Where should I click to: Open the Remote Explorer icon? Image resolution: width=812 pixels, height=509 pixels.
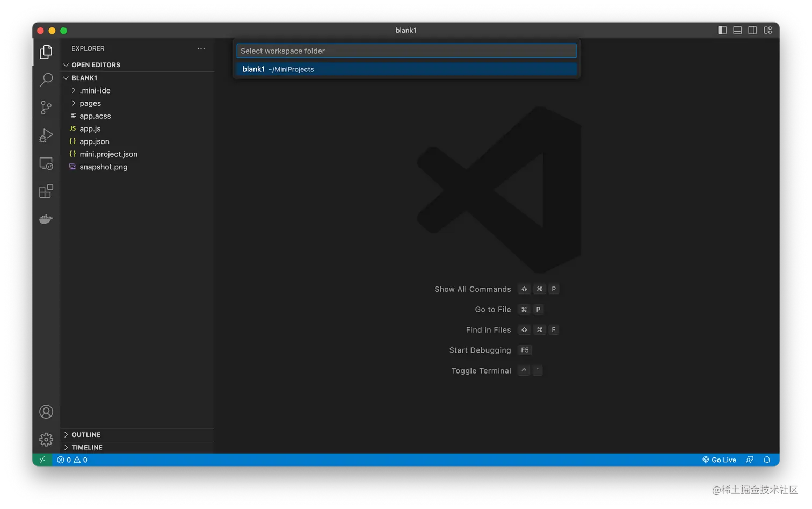(x=46, y=163)
